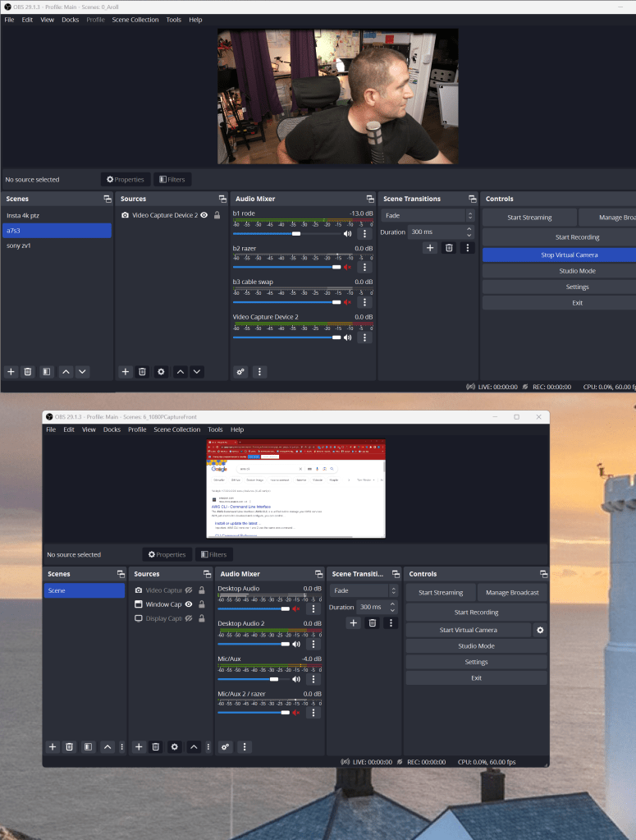Screen dimensions: 636x840
Task: Remove selected scene in top OBS window
Action: tap(28, 372)
